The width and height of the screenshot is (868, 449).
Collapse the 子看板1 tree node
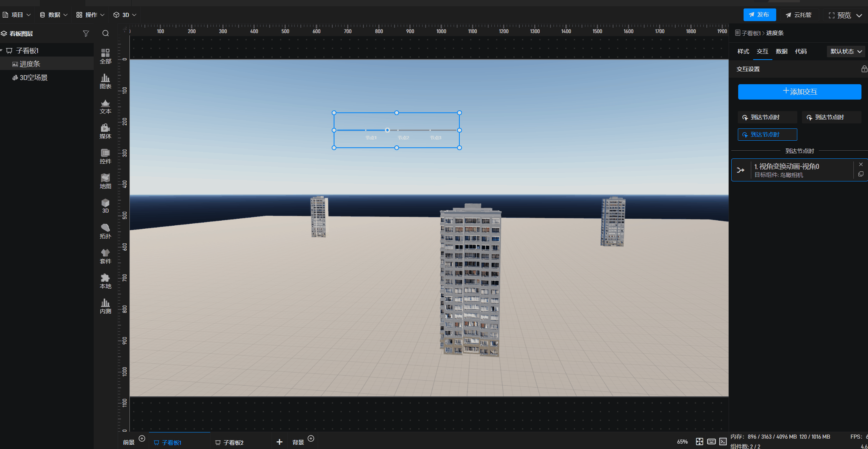point(2,50)
